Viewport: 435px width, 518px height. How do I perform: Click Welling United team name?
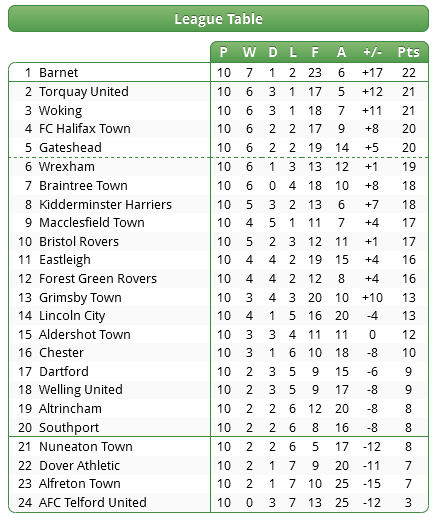click(x=81, y=389)
